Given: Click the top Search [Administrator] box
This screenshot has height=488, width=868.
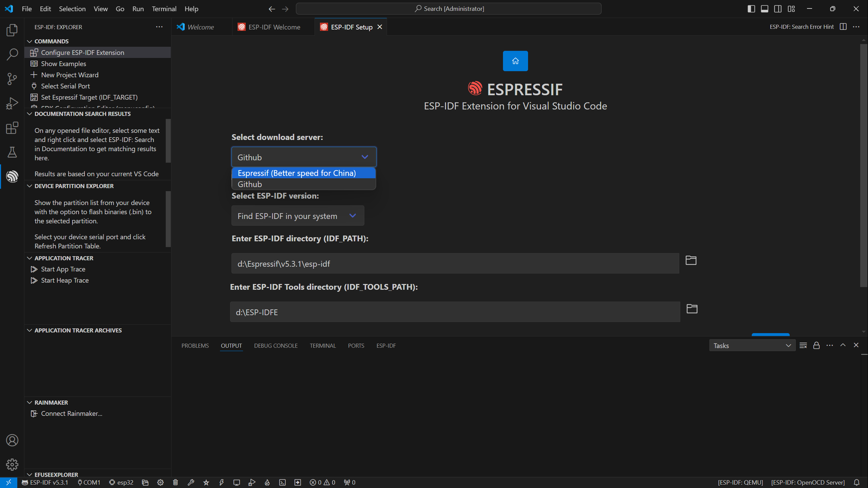Looking at the screenshot, I should click(x=449, y=9).
